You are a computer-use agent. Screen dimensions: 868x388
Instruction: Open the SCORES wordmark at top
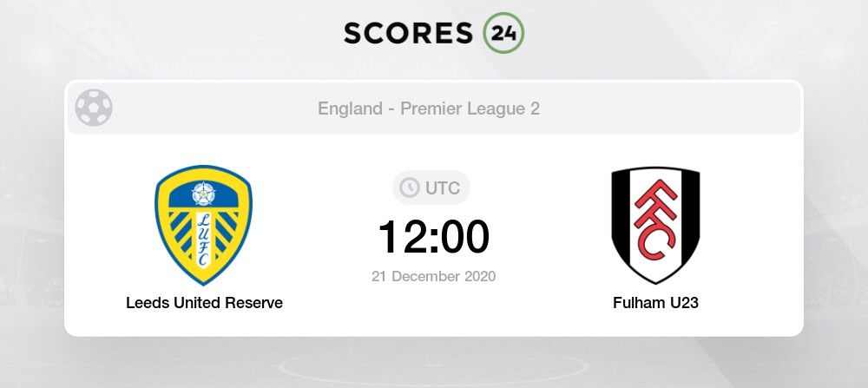click(409, 33)
